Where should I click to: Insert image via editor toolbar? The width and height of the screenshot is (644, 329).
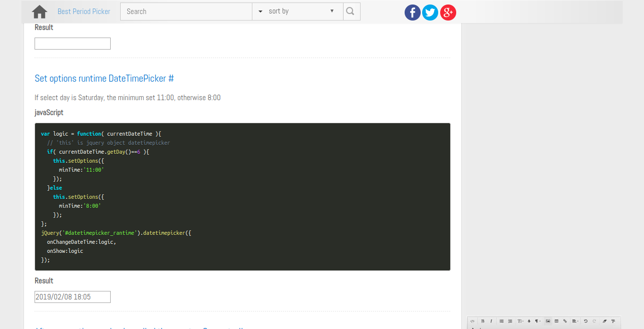[548, 321]
